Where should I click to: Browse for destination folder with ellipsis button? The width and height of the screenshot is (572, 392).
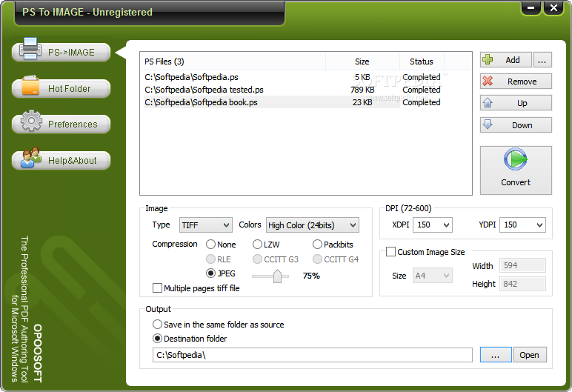[496, 355]
